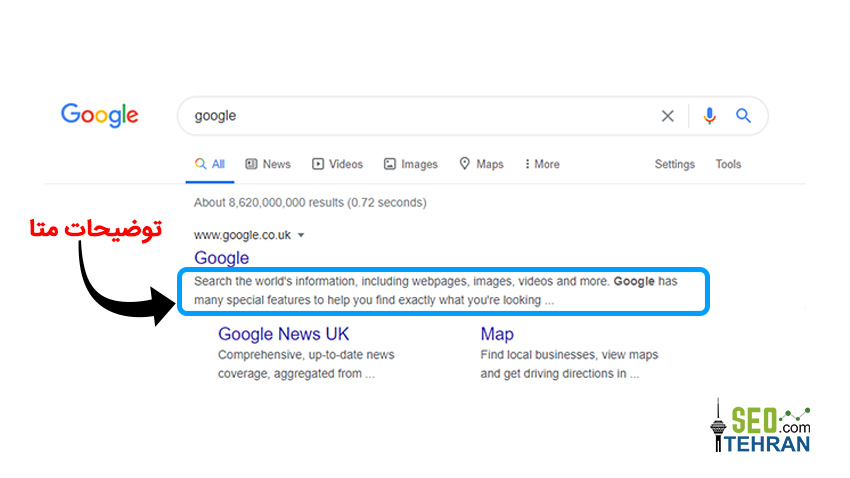Click the results count text

[x=310, y=203]
